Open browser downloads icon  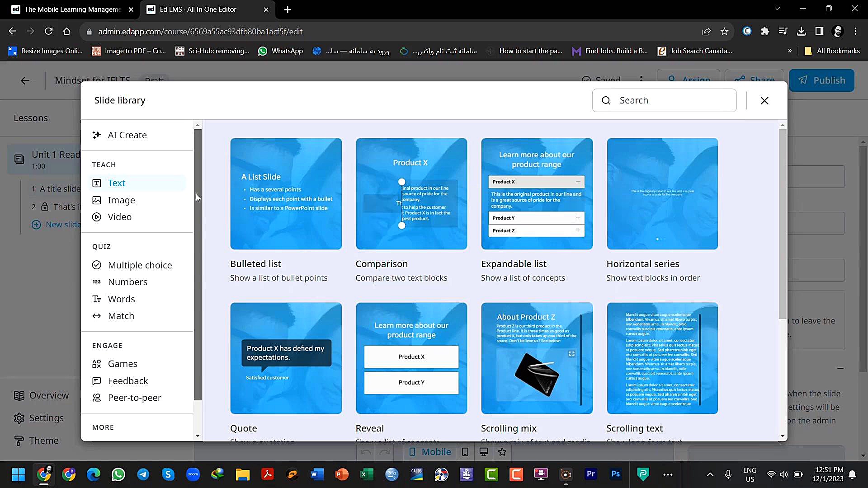pyautogui.click(x=801, y=31)
